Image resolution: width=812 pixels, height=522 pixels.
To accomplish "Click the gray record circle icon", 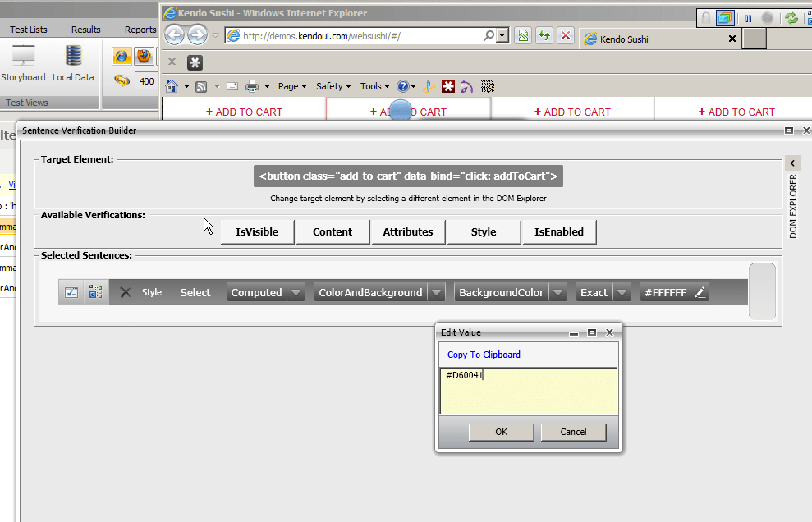I will 768,19.
